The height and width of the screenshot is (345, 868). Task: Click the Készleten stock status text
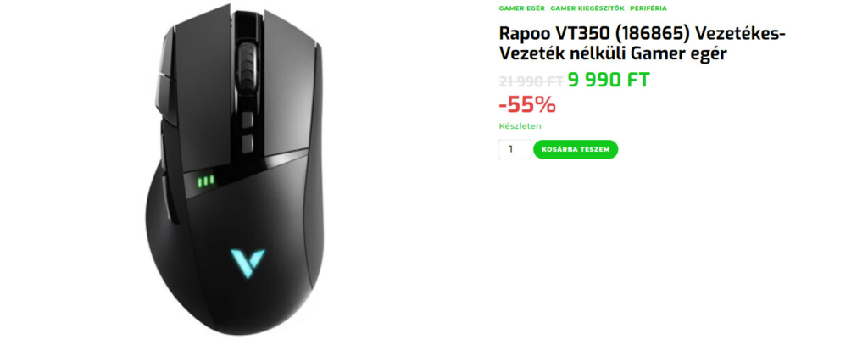(x=520, y=126)
